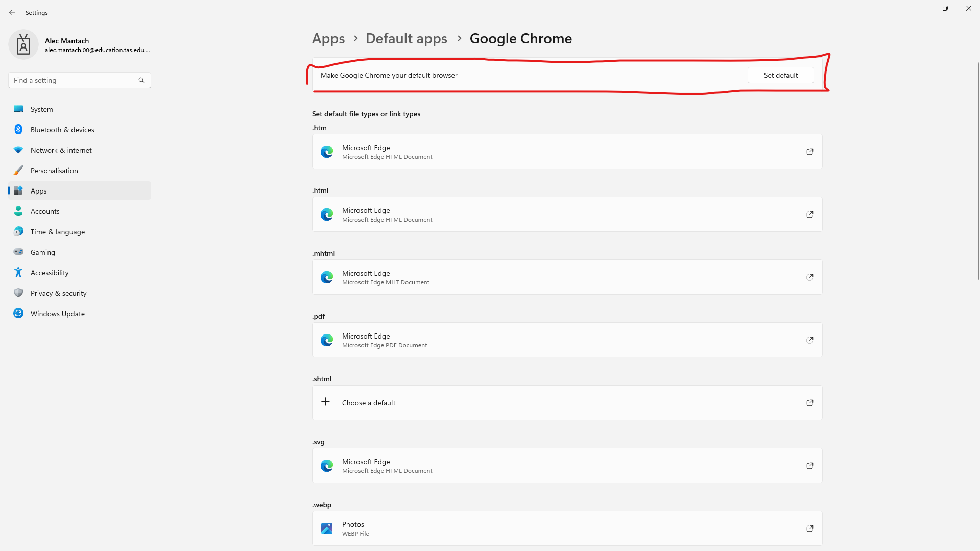Open external link icon for .mhtml row
This screenshot has height=551, width=980.
(810, 277)
